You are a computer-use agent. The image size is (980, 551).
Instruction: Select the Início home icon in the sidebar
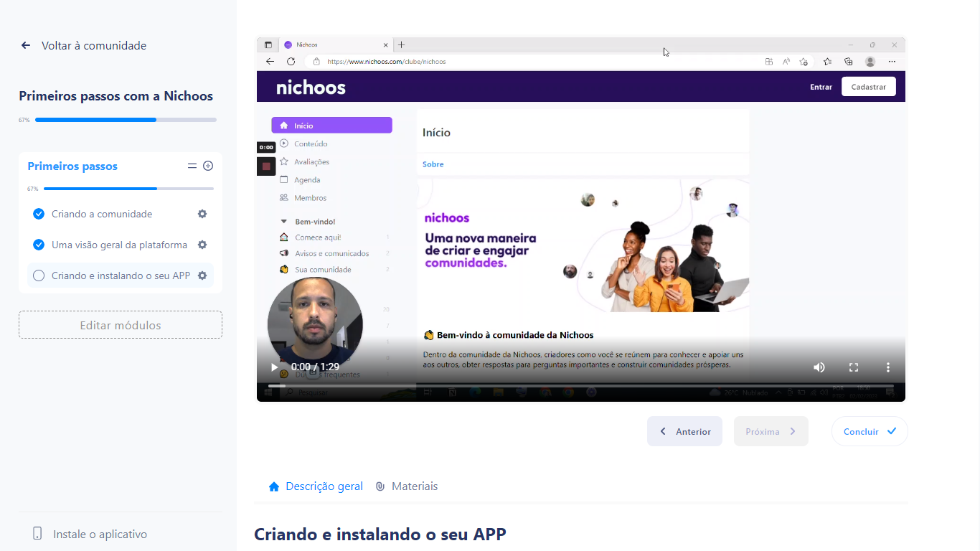point(285,125)
